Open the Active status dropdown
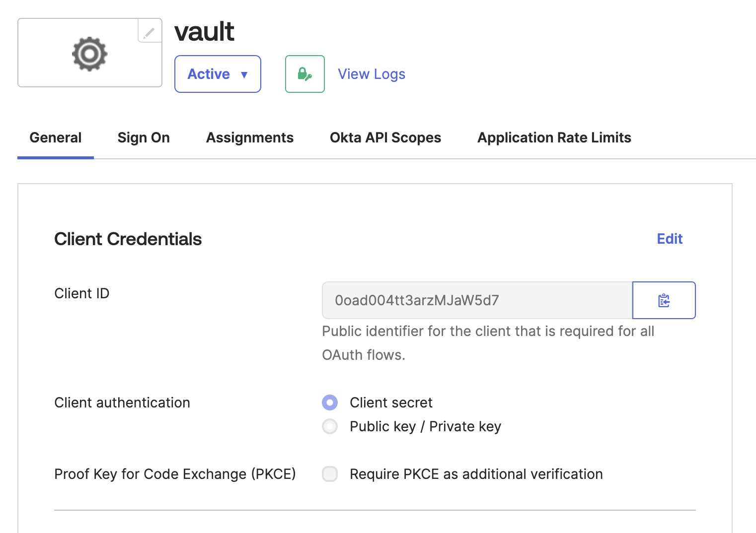The image size is (756, 533). pos(218,74)
